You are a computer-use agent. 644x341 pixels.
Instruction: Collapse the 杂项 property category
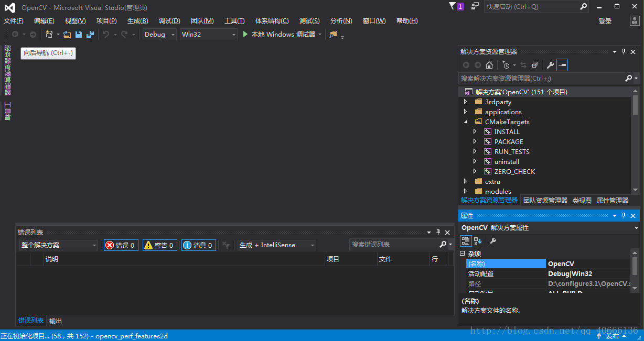coord(463,254)
